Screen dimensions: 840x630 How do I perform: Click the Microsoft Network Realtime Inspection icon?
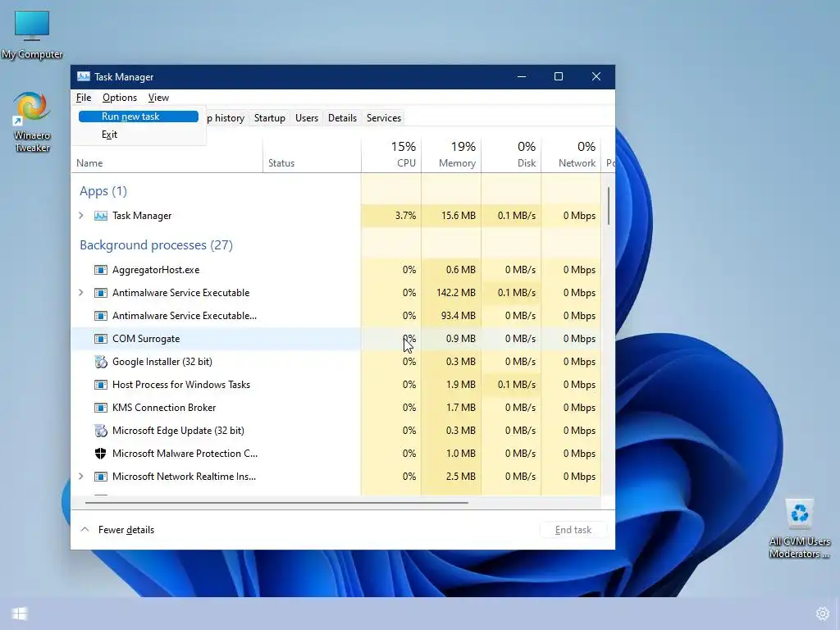click(100, 477)
